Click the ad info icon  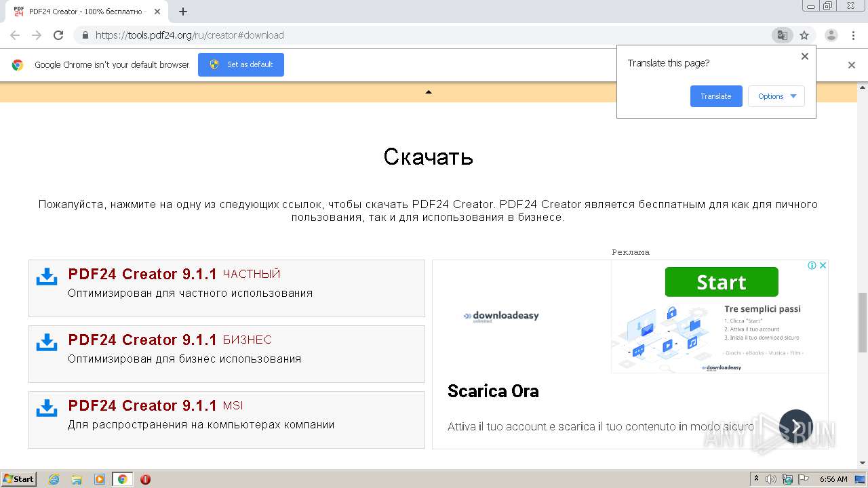point(812,266)
